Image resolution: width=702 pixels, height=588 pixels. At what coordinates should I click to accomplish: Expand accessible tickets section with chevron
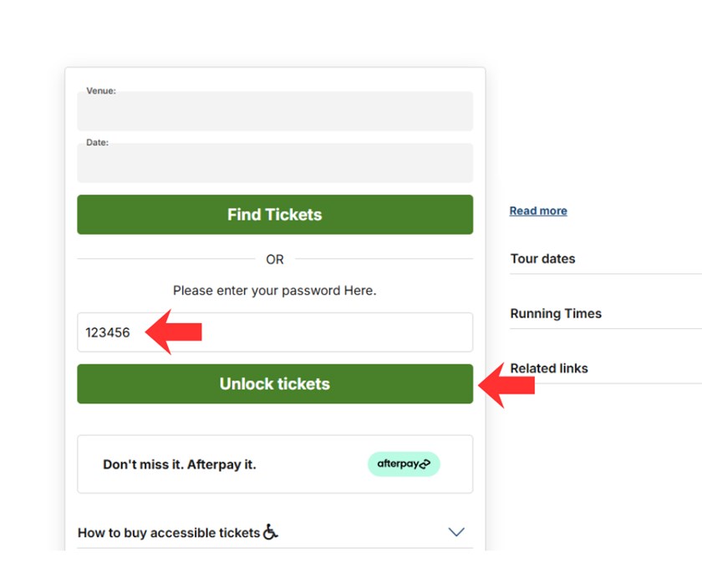coord(456,532)
